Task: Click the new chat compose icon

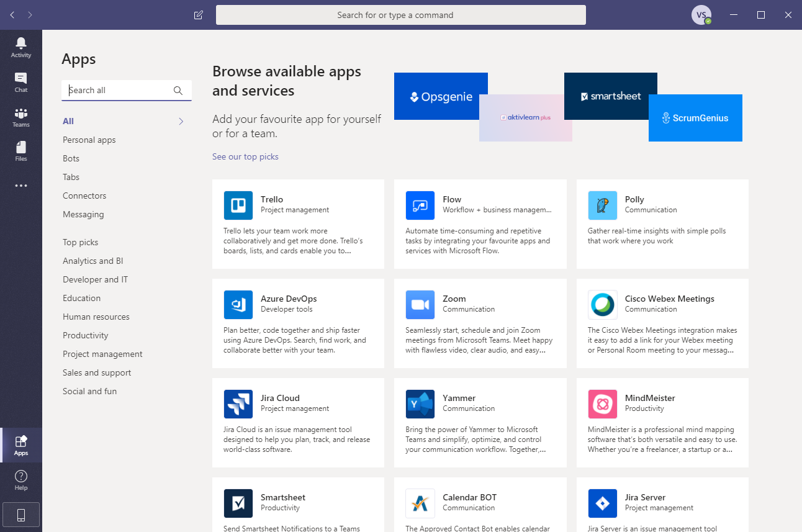Action: pyautogui.click(x=199, y=15)
